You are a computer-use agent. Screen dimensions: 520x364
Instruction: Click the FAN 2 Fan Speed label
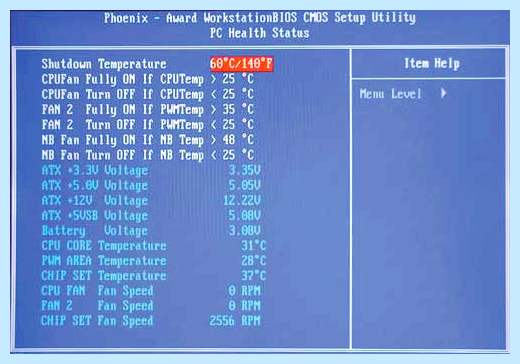[97, 306]
